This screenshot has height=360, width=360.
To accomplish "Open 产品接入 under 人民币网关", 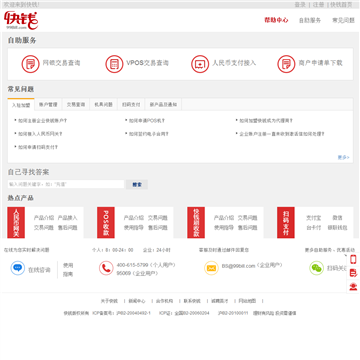I will (x=67, y=218).
